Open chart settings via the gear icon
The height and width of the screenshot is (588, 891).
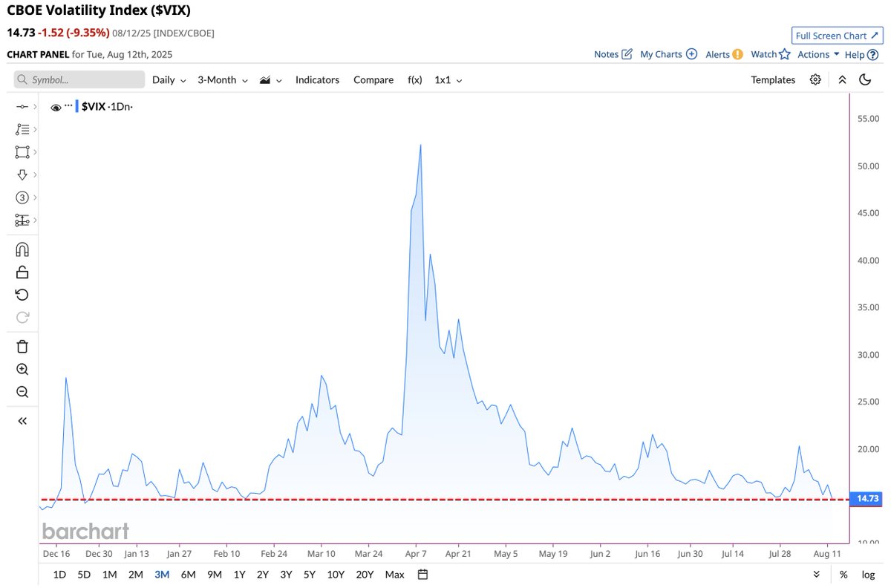(x=815, y=79)
